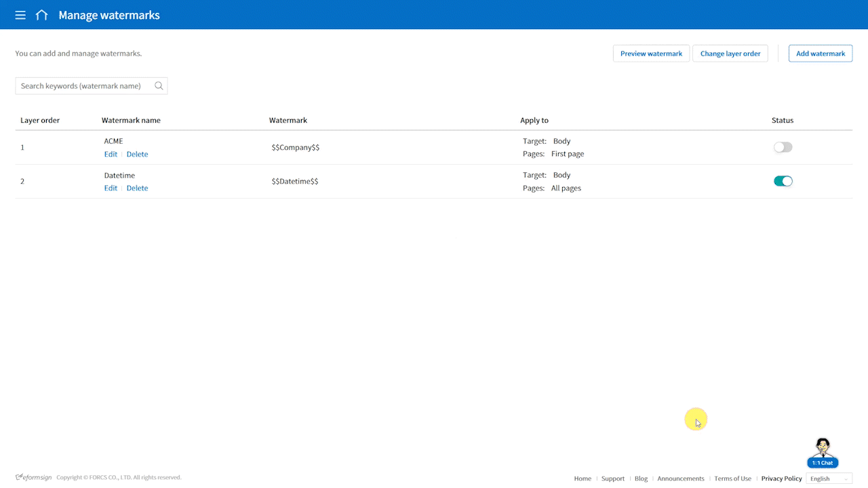Image resolution: width=868 pixels, height=488 pixels.
Task: Open the hamburger navigation menu
Action: click(x=20, y=15)
